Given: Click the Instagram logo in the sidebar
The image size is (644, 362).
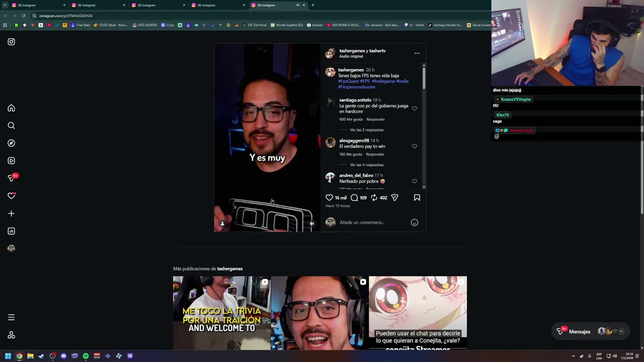Looking at the screenshot, I should [x=11, y=42].
